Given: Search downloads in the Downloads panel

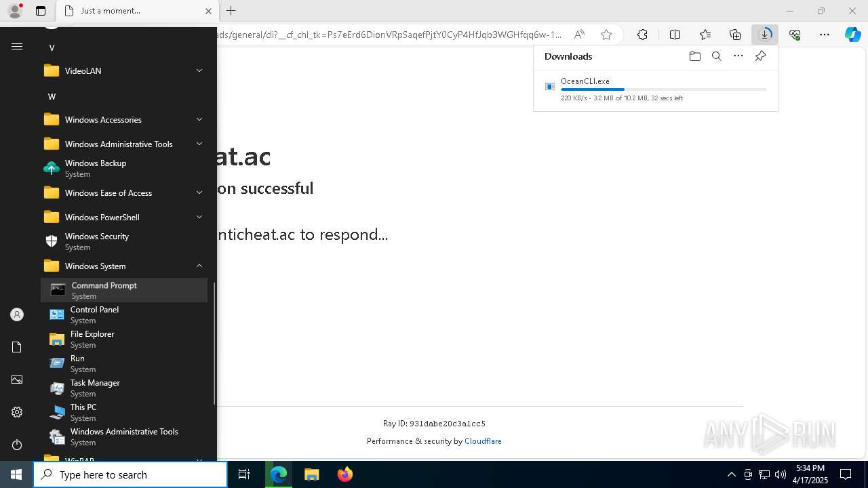Looking at the screenshot, I should point(716,56).
